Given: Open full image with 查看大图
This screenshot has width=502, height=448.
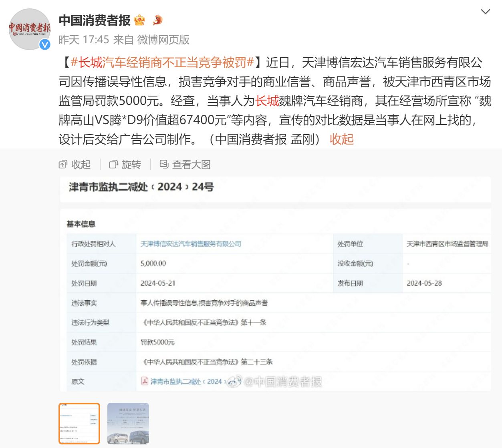Looking at the screenshot, I should (185, 164).
